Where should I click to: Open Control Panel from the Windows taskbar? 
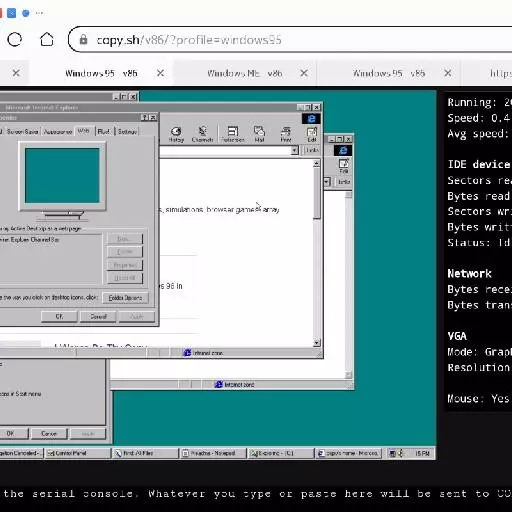click(77, 453)
